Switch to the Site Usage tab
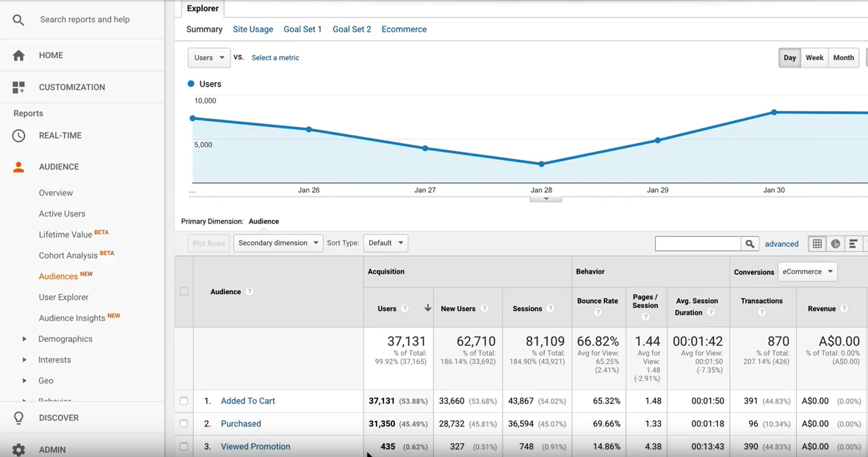868x457 pixels. pos(253,29)
